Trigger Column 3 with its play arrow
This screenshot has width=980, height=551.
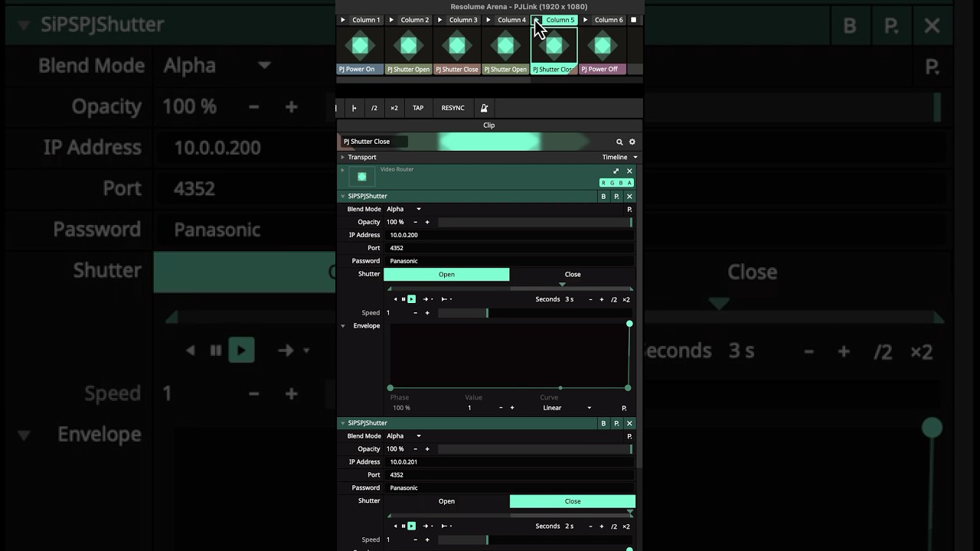click(x=439, y=20)
